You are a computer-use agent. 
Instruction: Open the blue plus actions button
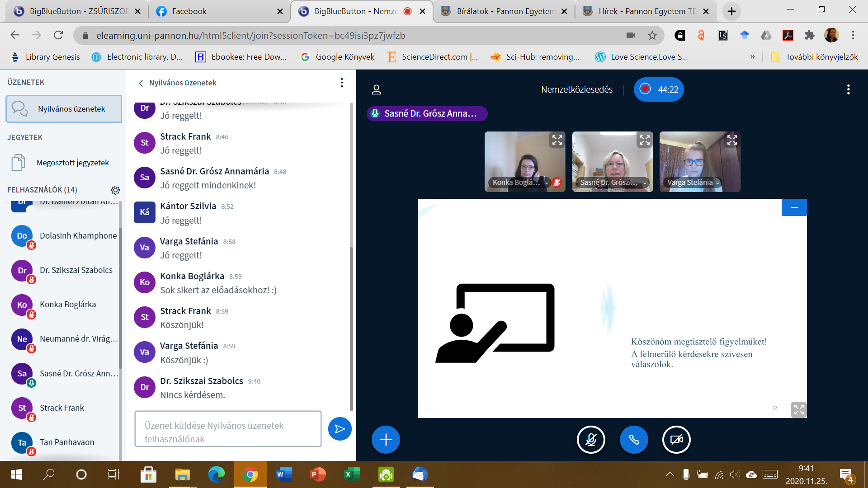386,440
